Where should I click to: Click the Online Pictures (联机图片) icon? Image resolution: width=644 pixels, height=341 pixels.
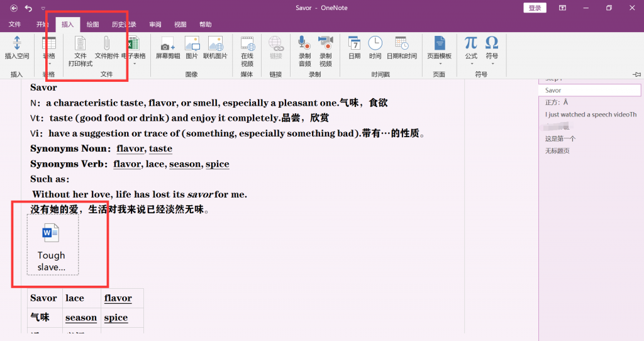[x=215, y=43]
